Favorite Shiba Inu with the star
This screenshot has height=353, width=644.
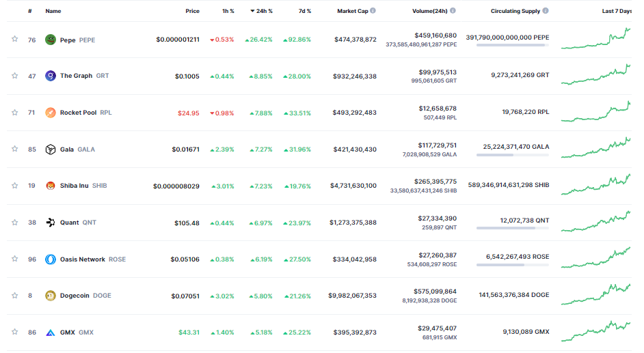tap(15, 185)
